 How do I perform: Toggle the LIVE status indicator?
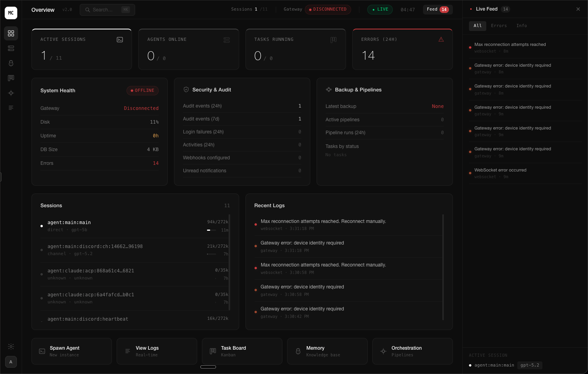[380, 9]
